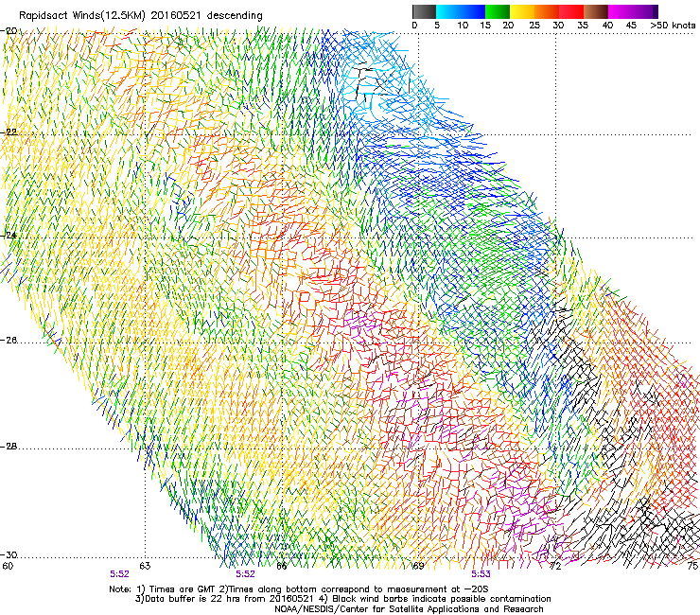Click the note line starting 'Note: 1) Times are GMT'

(298, 589)
